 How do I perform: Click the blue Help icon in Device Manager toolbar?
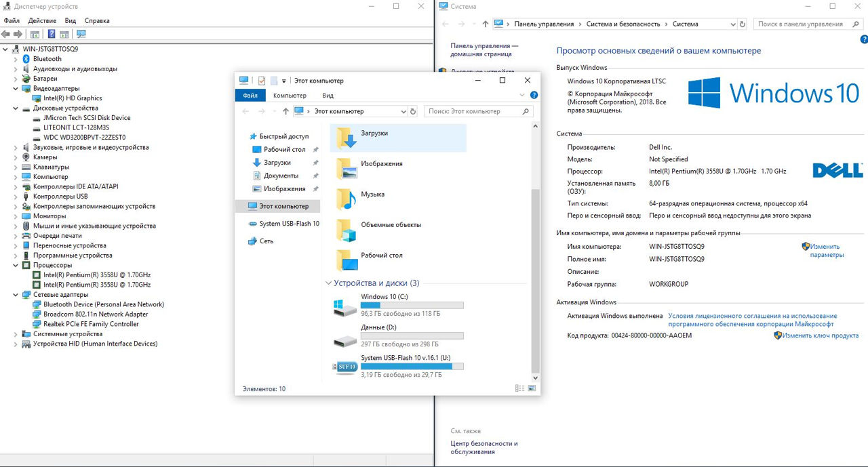click(52, 34)
